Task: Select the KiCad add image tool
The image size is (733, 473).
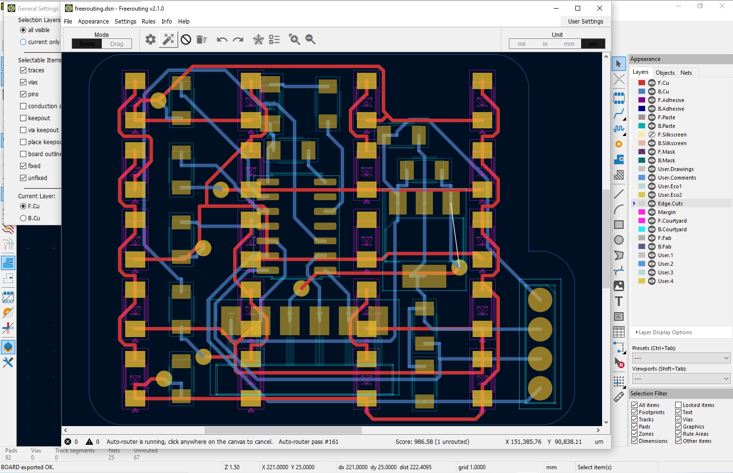Action: coord(619,286)
